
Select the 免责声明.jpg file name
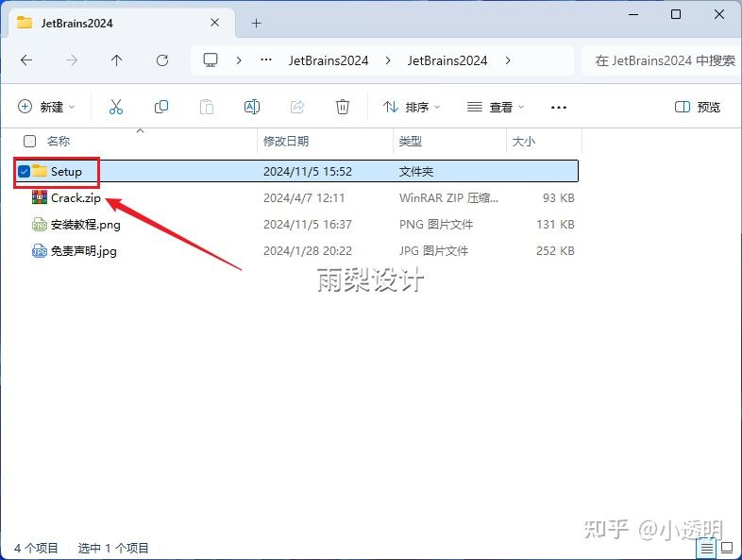click(x=84, y=251)
